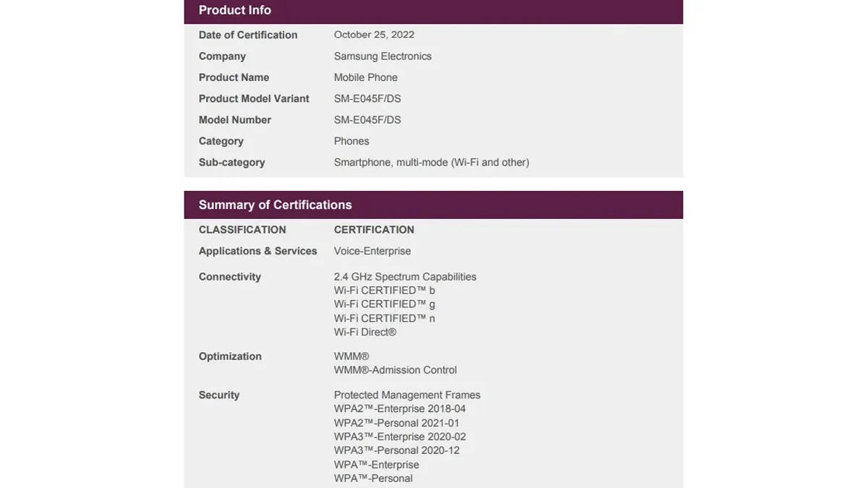868x488 pixels.
Task: Click the CERTIFICATION column heading
Action: (x=374, y=230)
